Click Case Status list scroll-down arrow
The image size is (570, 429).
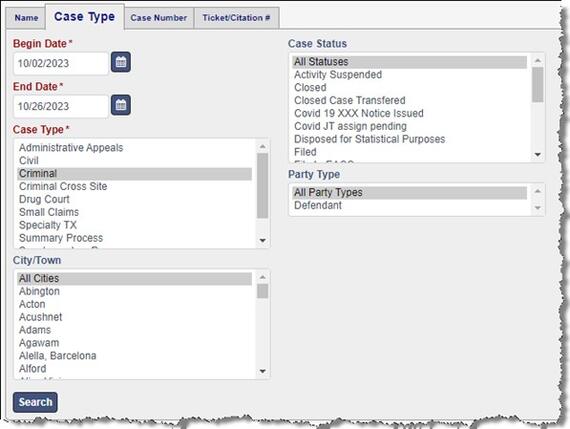point(538,155)
